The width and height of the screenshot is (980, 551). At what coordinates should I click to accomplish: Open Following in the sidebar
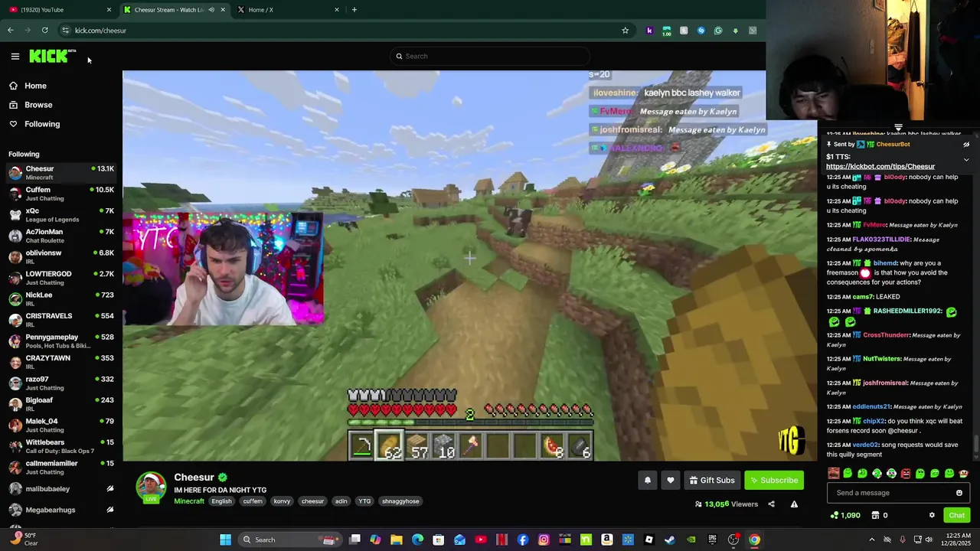point(34,124)
